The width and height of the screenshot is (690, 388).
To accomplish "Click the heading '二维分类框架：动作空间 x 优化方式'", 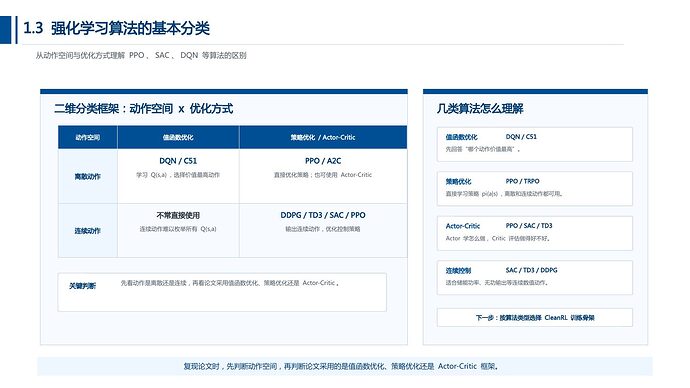I will pos(143,109).
